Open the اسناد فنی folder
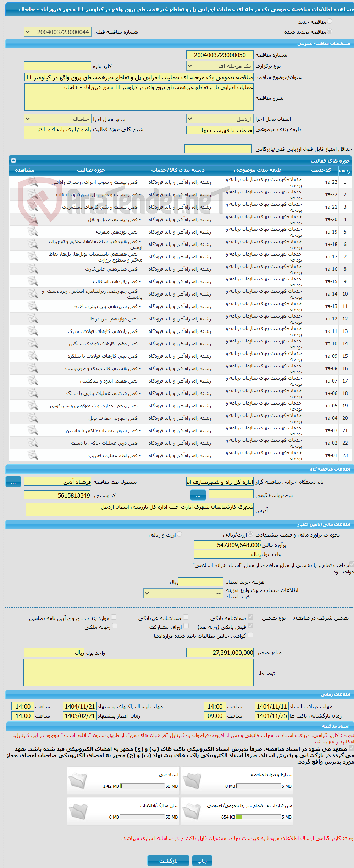This screenshot has height=868, width=354. pyautogui.click(x=78, y=781)
